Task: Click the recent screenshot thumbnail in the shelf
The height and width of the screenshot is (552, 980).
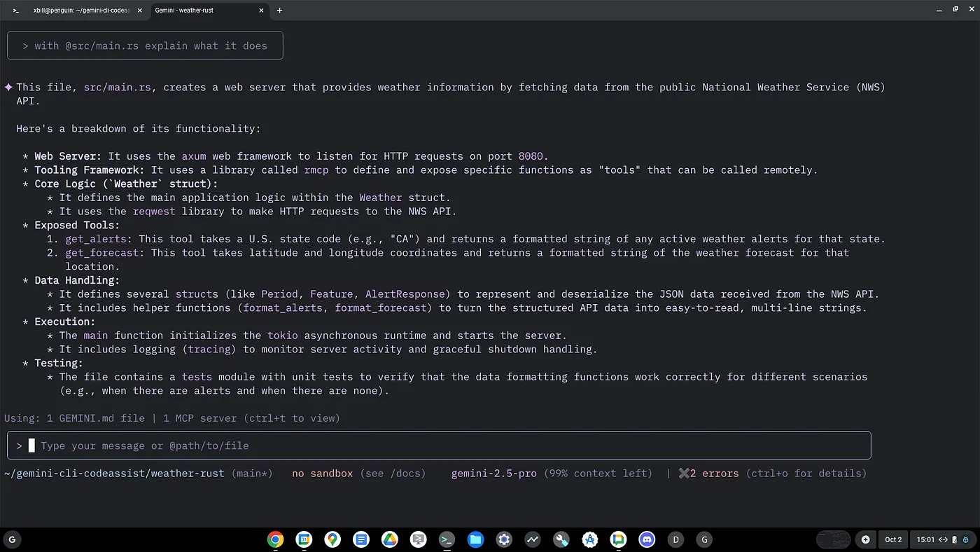Action: point(833,539)
